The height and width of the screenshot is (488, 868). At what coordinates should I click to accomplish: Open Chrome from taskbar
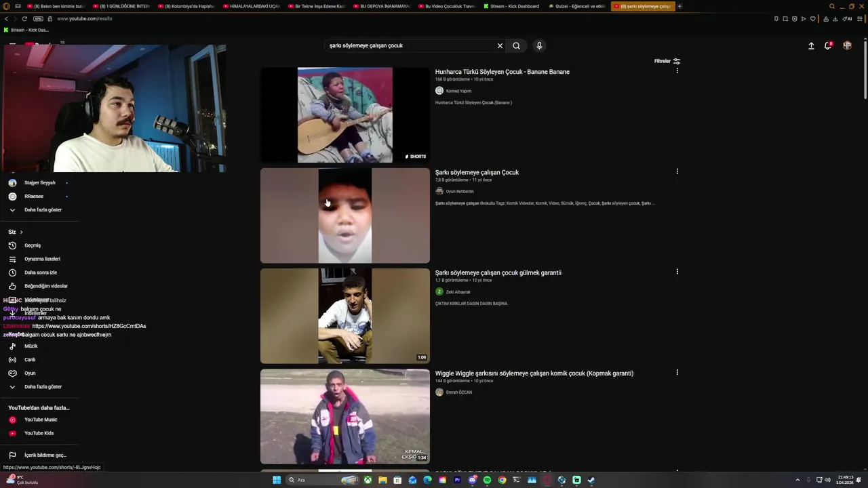point(502,480)
